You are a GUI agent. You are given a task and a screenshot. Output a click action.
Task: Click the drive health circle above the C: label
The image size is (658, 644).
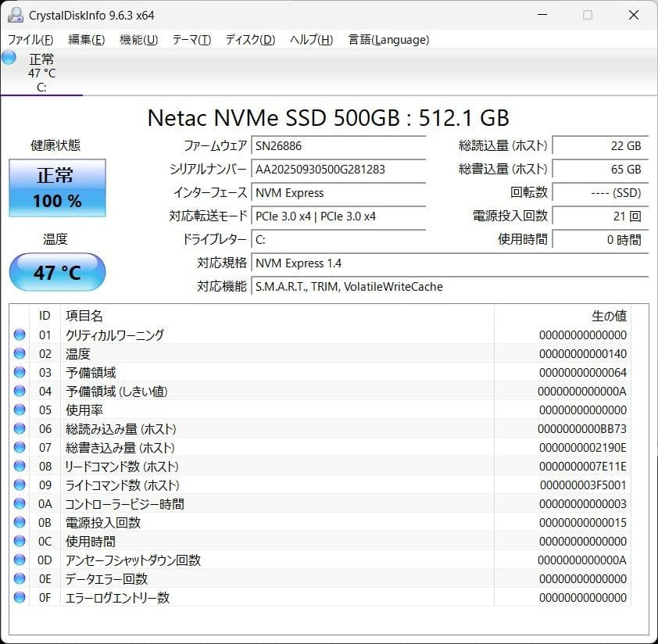[x=8, y=57]
